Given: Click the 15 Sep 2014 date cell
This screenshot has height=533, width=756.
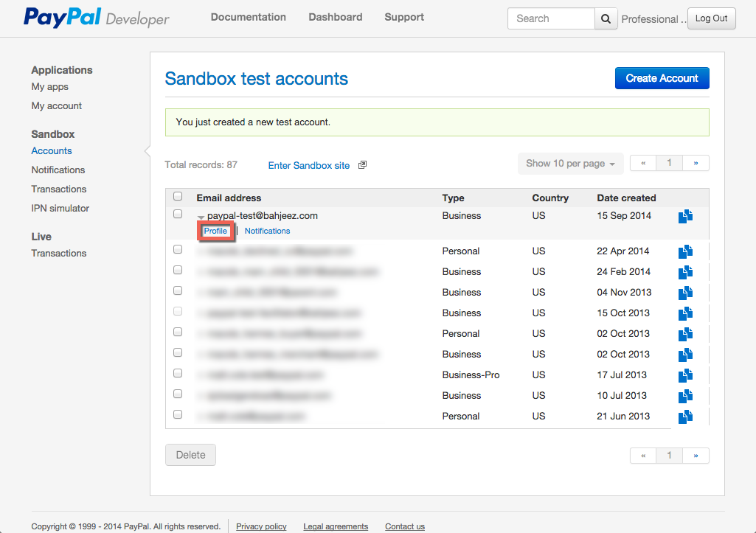Looking at the screenshot, I should (x=624, y=216).
